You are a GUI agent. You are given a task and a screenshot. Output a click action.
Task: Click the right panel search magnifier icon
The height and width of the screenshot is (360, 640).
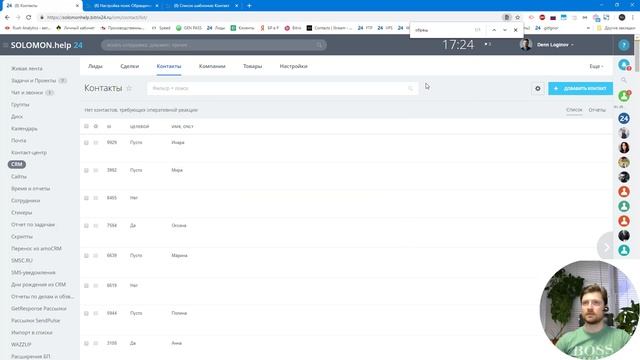[x=623, y=80]
